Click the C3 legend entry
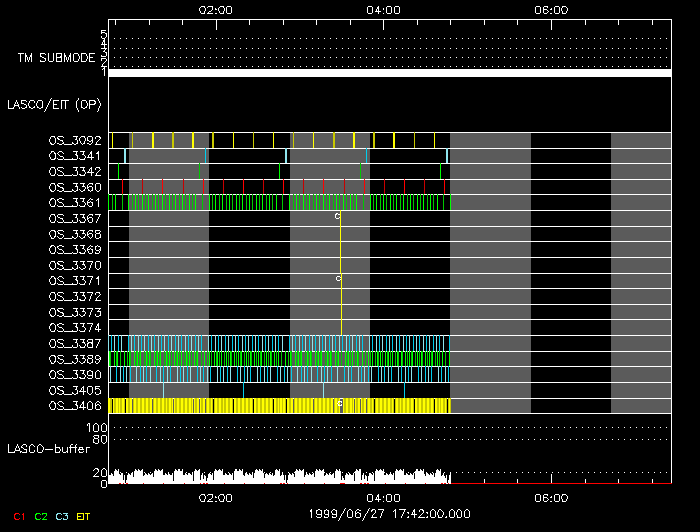700x532 pixels. pos(62,517)
